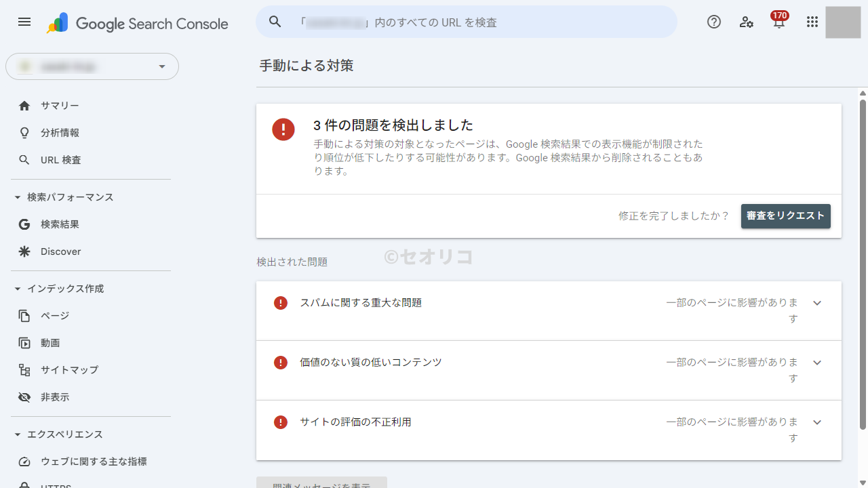868x488 pixels.
Task: View the 170 notifications on the bell icon
Action: 778,22
